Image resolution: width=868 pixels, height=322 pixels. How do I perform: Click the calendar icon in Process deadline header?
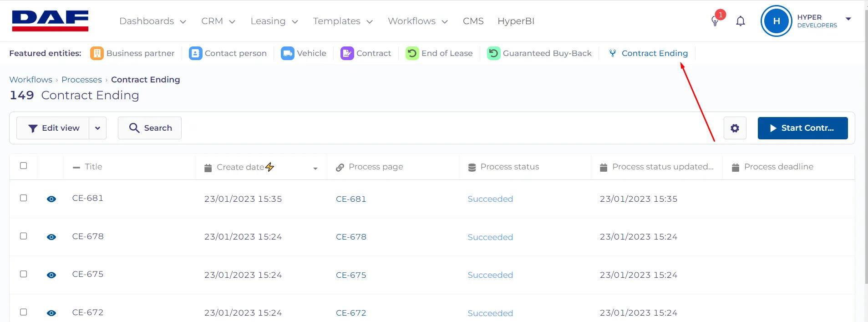736,168
